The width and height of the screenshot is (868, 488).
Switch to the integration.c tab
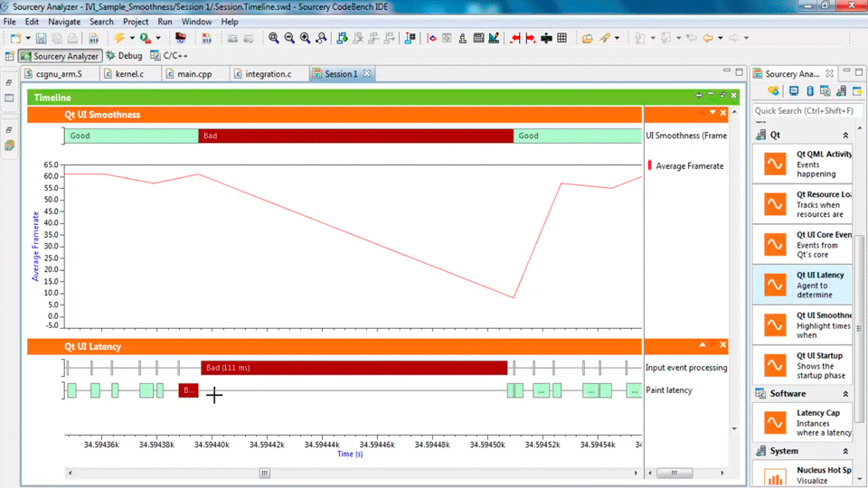(x=268, y=73)
